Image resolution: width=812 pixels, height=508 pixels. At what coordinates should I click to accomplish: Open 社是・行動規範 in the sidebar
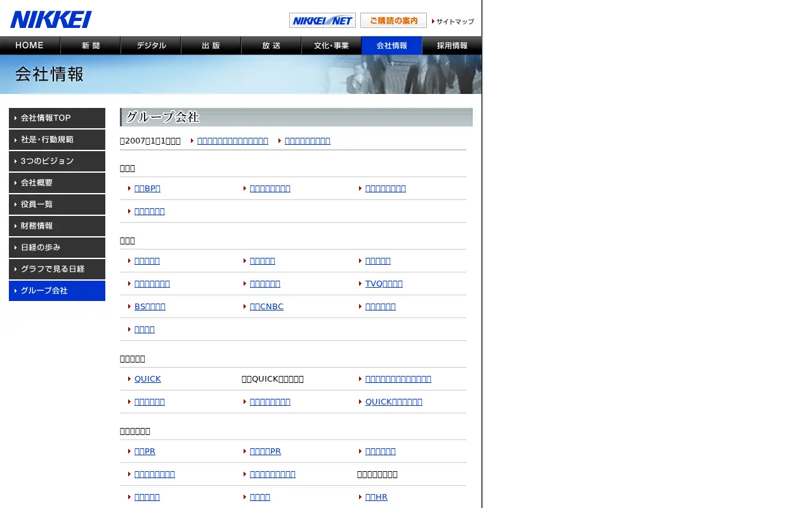point(57,140)
